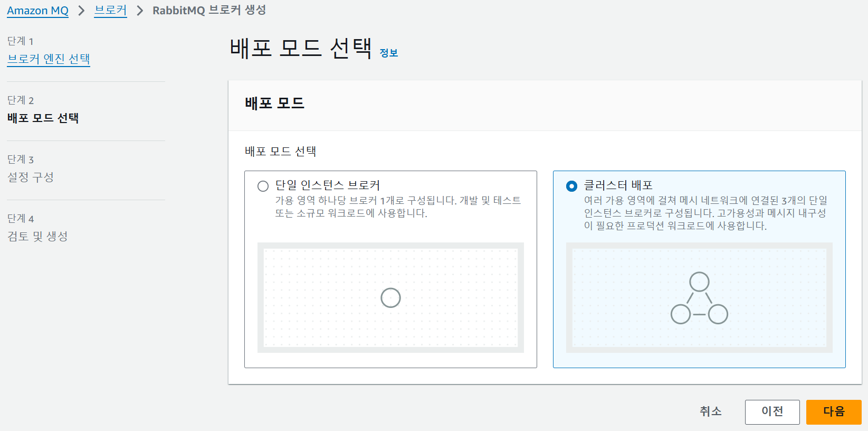
Task: Click the chevron right after Amazon MQ
Action: click(x=81, y=11)
